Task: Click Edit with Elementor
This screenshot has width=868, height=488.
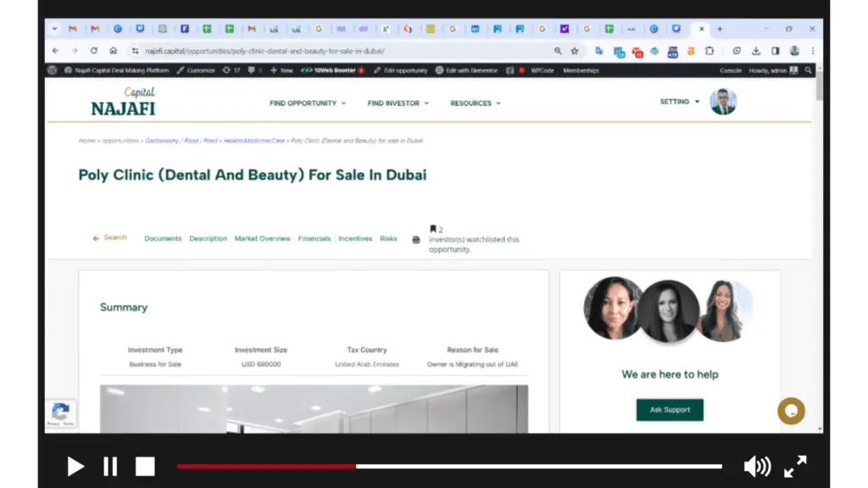Action: click(x=466, y=70)
